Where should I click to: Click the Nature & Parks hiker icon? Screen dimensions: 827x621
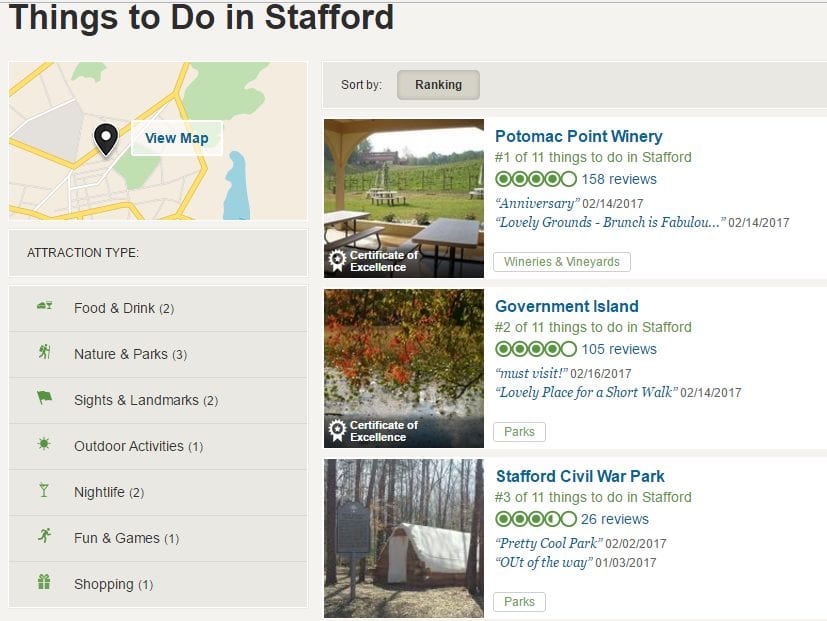[44, 353]
